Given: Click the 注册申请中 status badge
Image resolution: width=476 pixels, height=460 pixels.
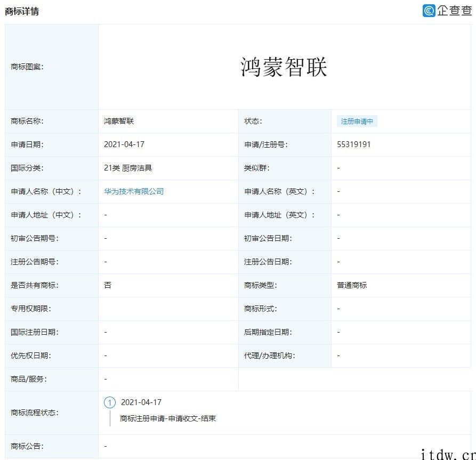Looking at the screenshot, I should [357, 121].
